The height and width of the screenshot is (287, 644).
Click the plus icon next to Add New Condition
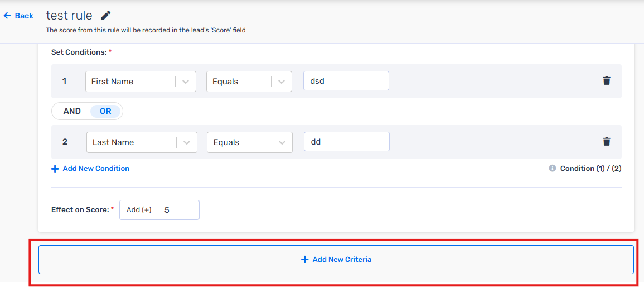coord(55,169)
